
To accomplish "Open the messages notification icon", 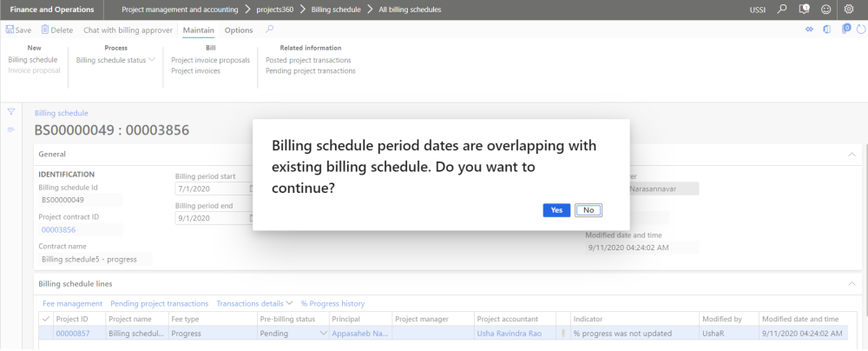I will 804,9.
